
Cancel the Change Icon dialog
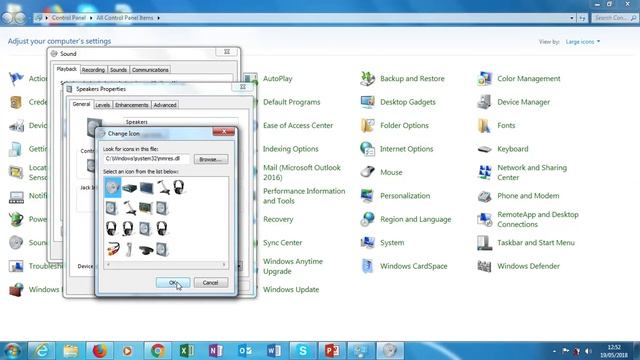coord(211,282)
